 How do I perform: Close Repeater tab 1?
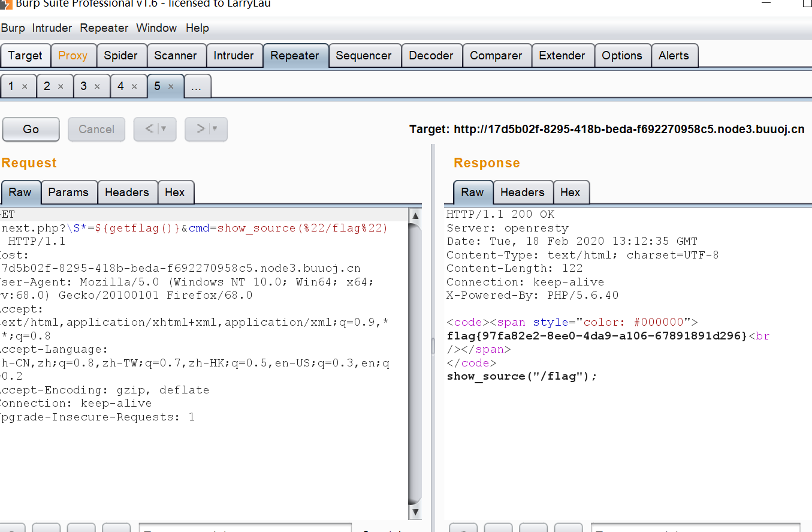click(x=25, y=86)
